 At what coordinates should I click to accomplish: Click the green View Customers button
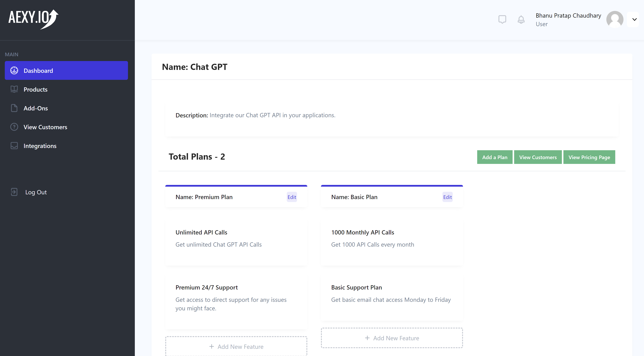click(x=538, y=157)
